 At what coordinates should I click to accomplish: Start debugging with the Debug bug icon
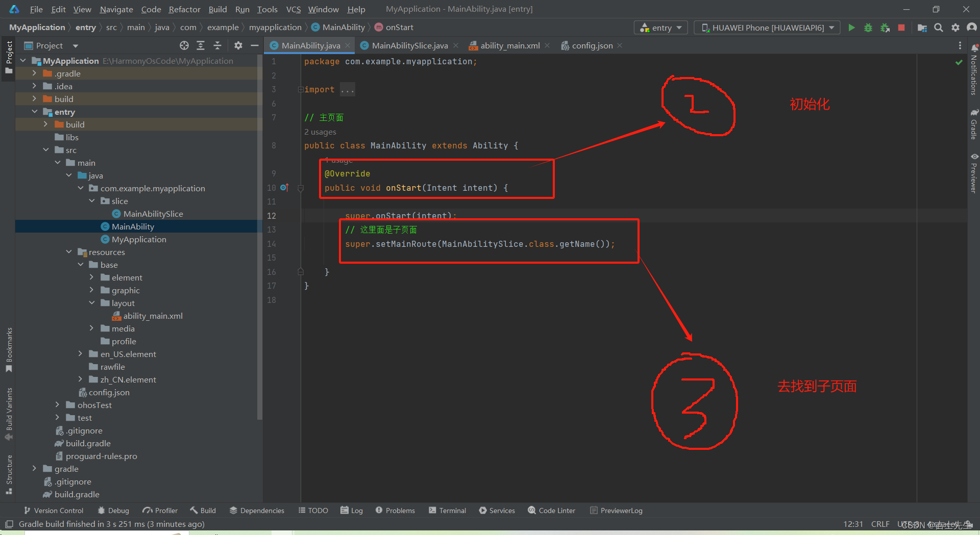(868, 28)
